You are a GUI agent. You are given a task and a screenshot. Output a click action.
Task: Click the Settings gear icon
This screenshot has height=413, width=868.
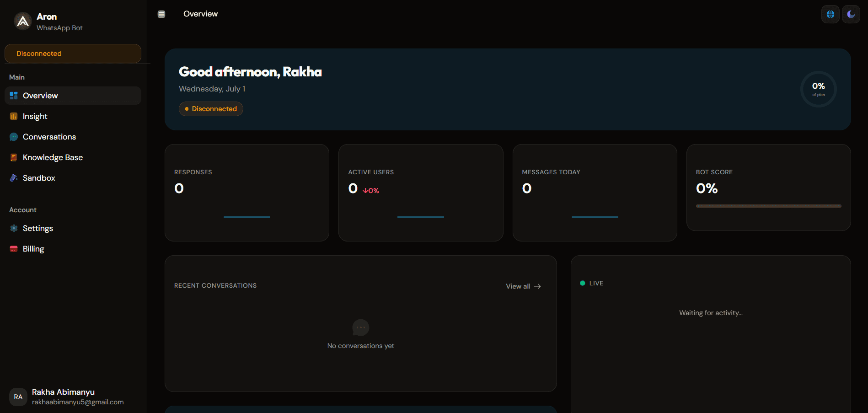tap(14, 228)
